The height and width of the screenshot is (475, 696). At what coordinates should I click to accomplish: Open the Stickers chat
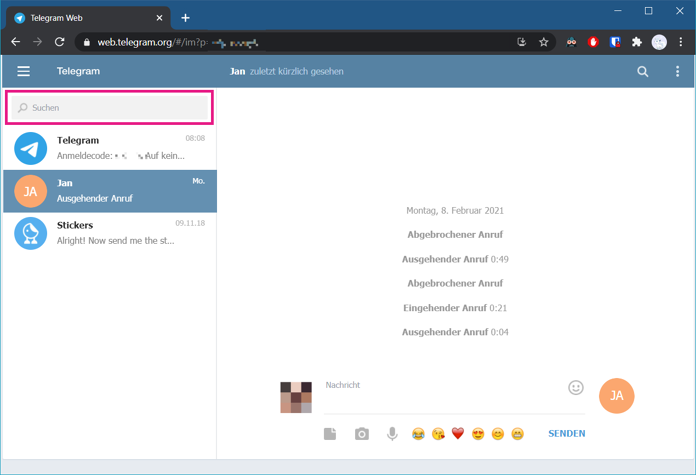tap(110, 233)
